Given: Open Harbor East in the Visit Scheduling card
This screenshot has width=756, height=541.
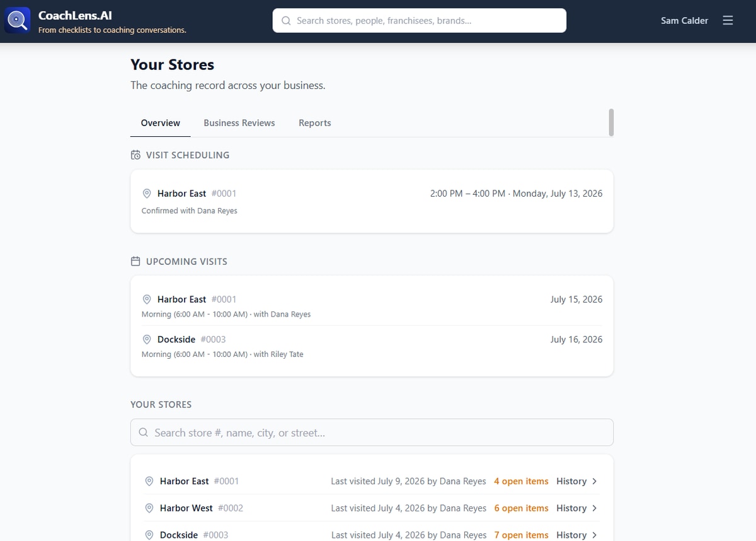Looking at the screenshot, I should [x=181, y=194].
